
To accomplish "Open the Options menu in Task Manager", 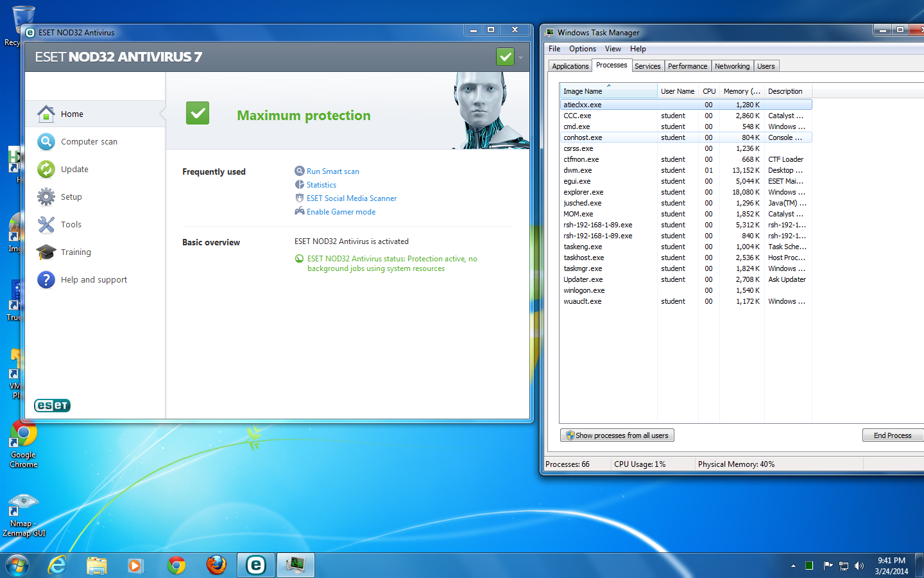I will [582, 49].
